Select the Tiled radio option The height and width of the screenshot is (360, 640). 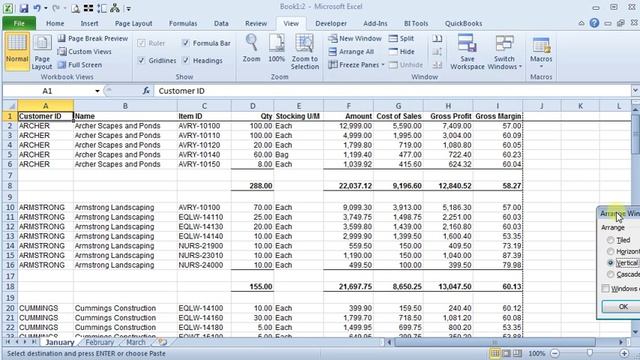pos(611,240)
